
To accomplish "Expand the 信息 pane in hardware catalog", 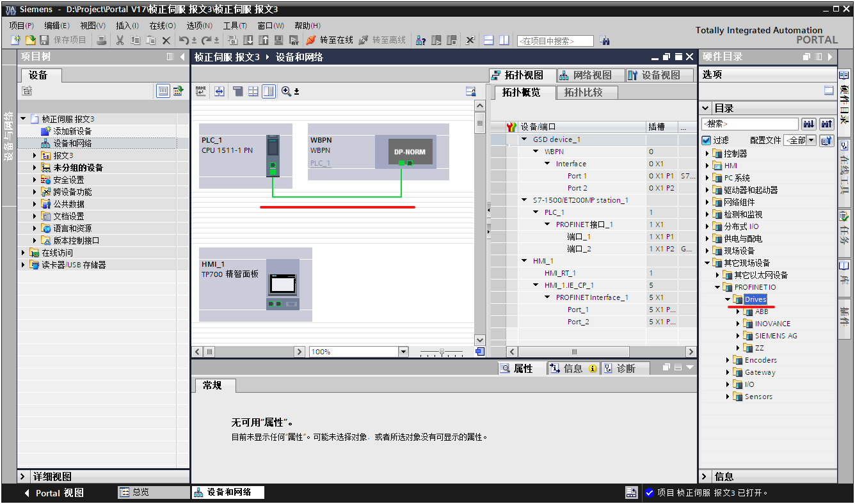I will [x=705, y=476].
